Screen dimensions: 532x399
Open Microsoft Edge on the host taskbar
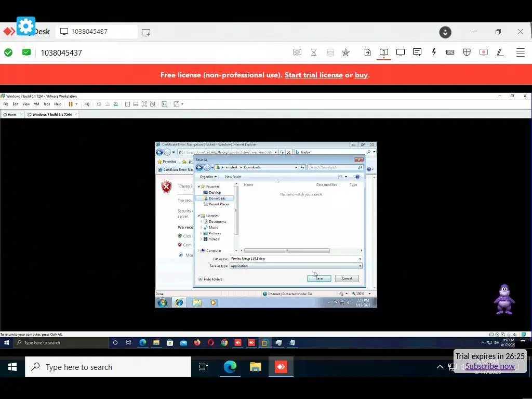[x=230, y=367]
